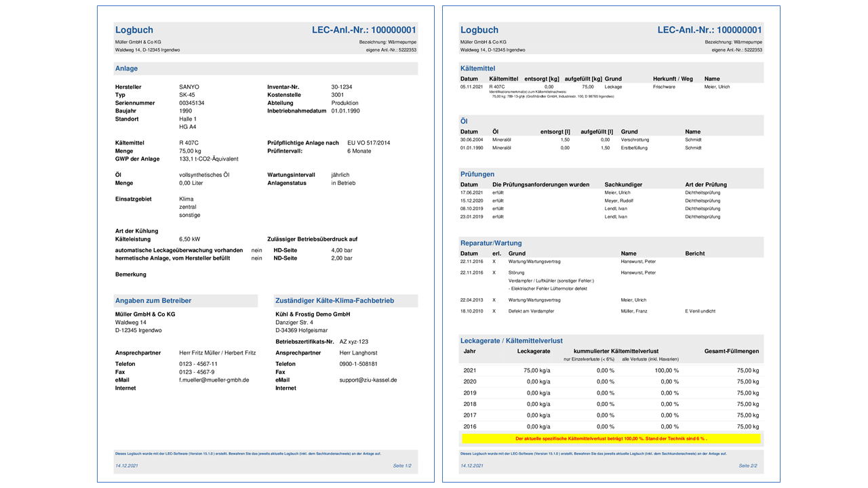The height and width of the screenshot is (488, 868).
Task: Click the erl. X for the 18.10.2010 entry
Action: pyautogui.click(x=494, y=311)
